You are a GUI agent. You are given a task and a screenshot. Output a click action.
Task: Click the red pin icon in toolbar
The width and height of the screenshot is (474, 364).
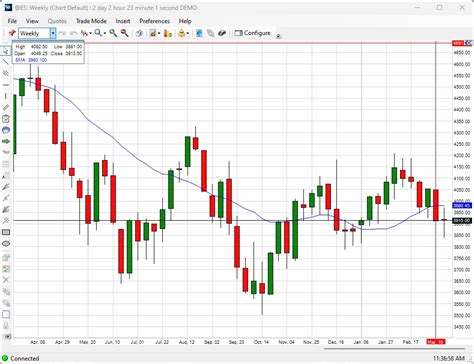tap(12, 33)
